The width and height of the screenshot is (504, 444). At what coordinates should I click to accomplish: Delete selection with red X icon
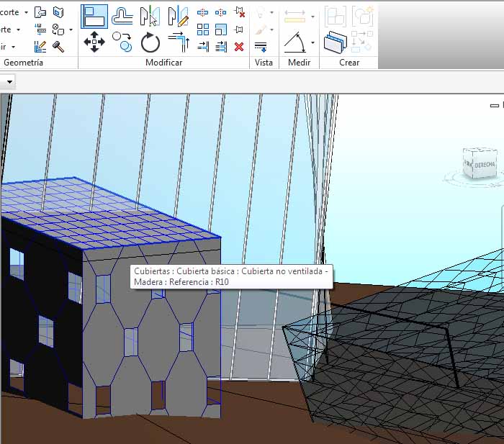pos(239,47)
